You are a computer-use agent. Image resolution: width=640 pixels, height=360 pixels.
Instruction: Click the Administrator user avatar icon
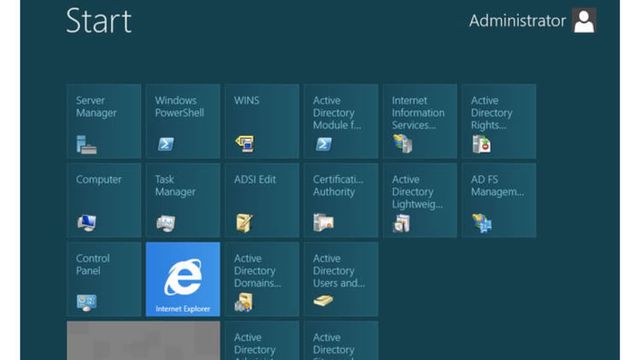pos(584,20)
